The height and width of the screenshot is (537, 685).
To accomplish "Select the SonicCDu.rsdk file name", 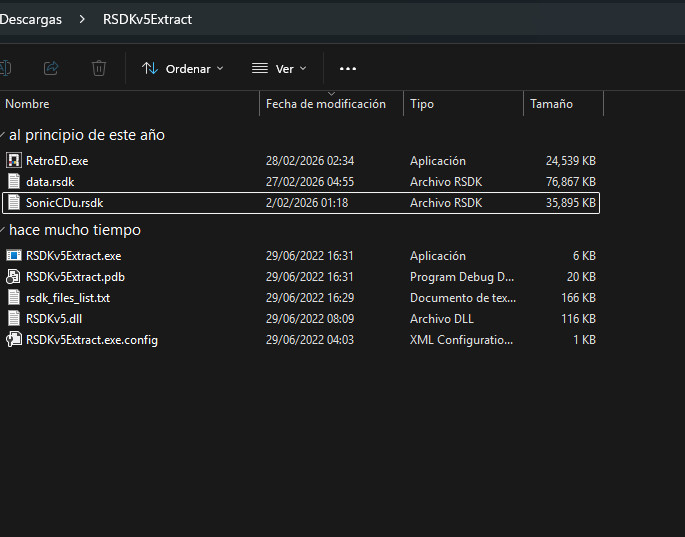I will pos(64,203).
